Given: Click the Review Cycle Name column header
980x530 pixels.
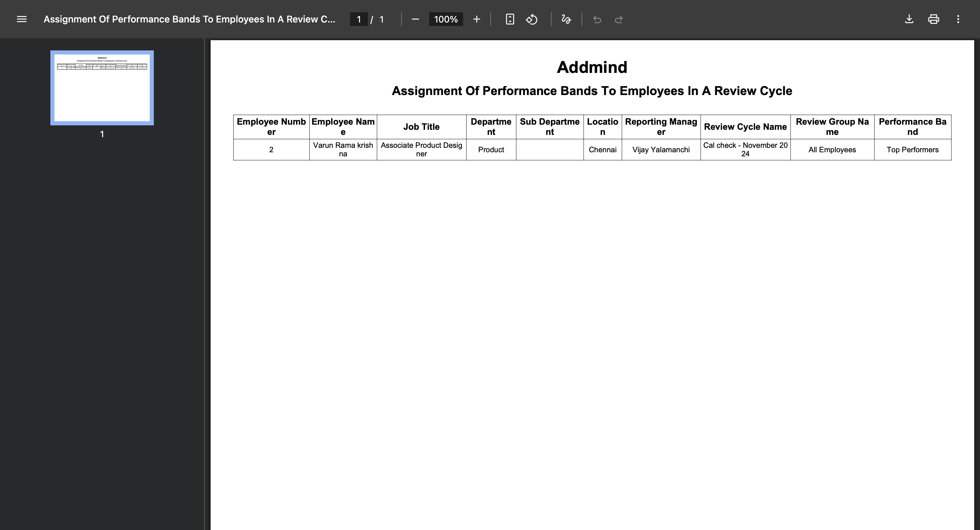Looking at the screenshot, I should pos(745,127).
